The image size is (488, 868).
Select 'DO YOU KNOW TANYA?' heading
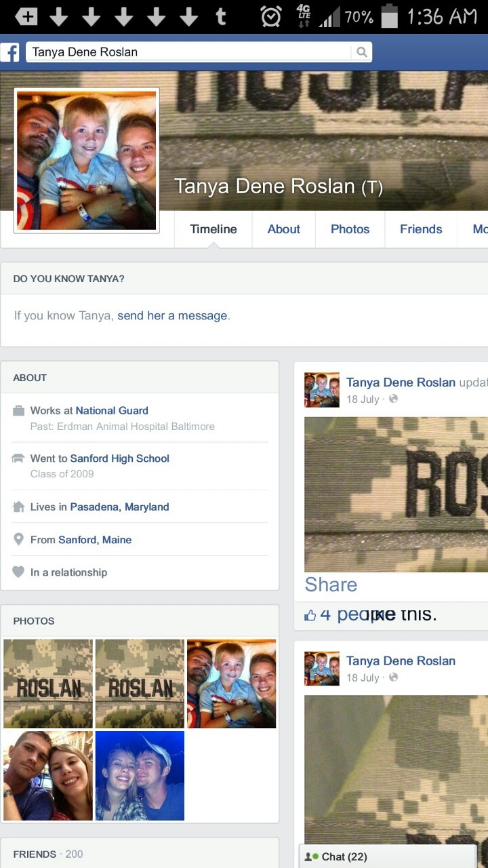(x=68, y=279)
